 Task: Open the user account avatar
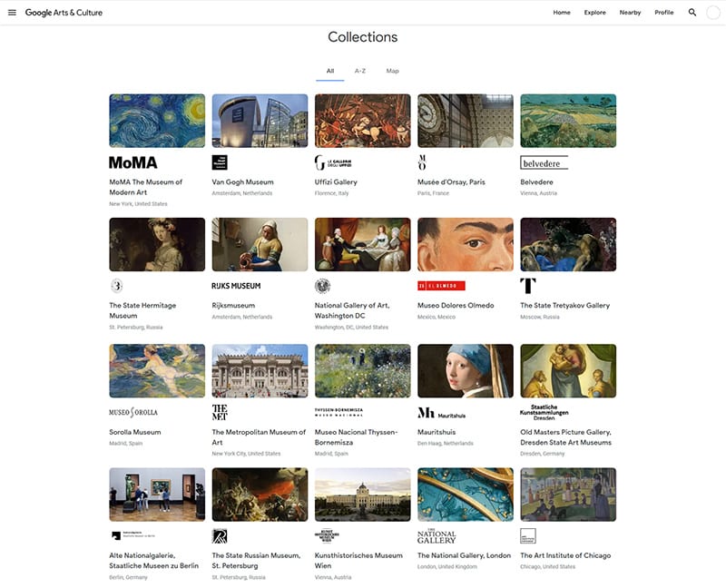pos(712,13)
